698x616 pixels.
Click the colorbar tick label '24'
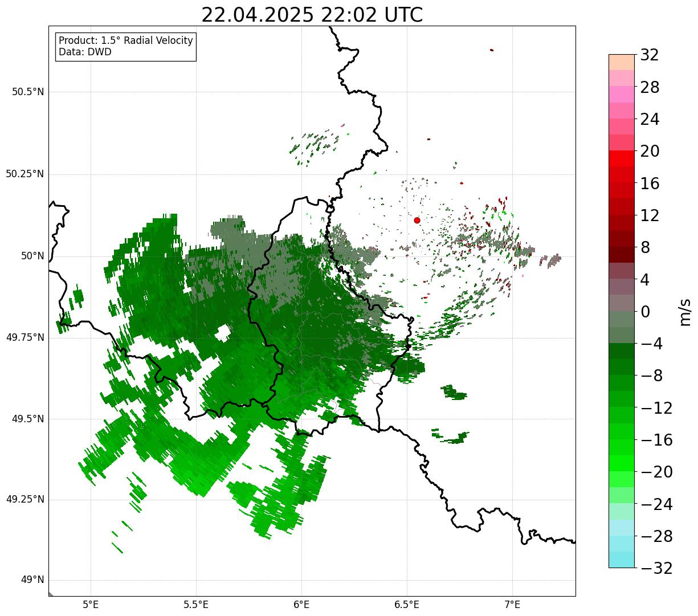(x=650, y=119)
